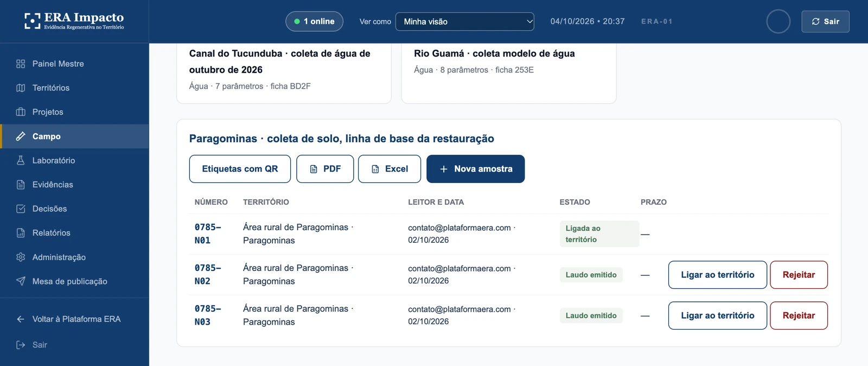The height and width of the screenshot is (366, 868).
Task: Click the Mesa de publicação paper-plane icon
Action: 21,281
